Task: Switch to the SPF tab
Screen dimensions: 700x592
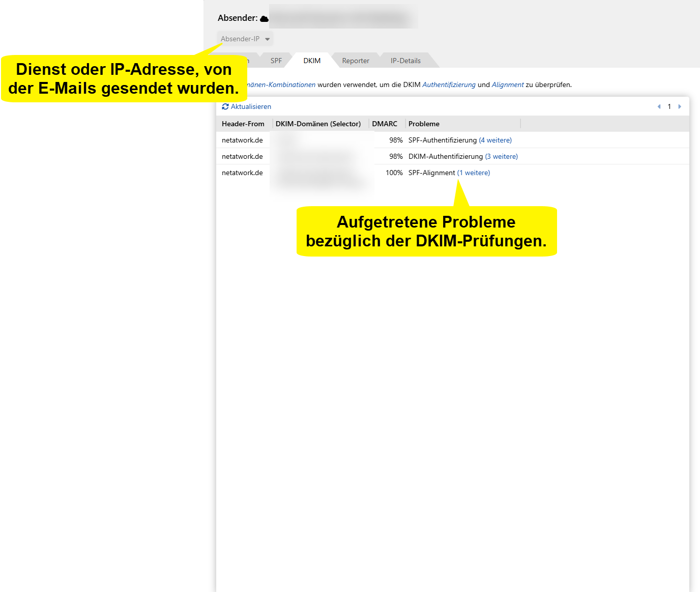Action: [276, 61]
